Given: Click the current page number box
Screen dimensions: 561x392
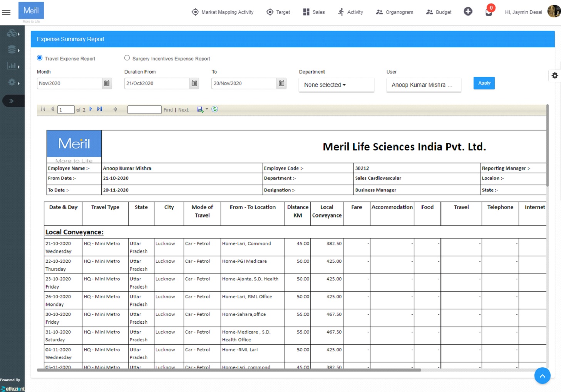Looking at the screenshot, I should tap(66, 110).
